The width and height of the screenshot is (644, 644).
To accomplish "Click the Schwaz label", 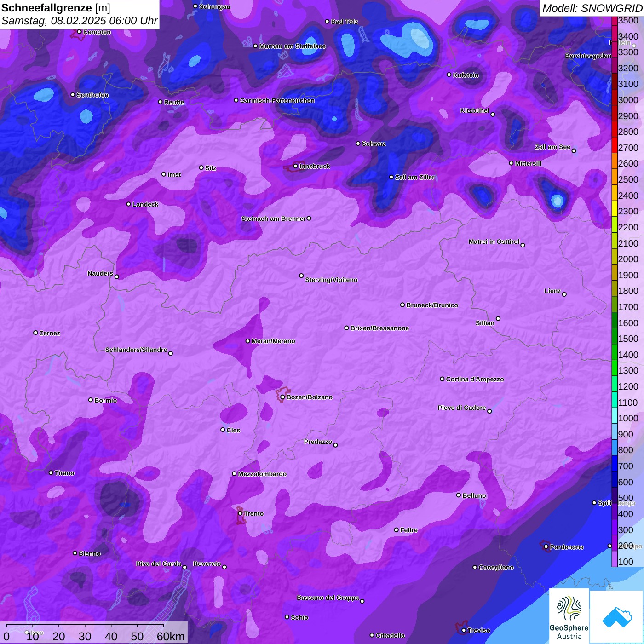I will point(374,144).
